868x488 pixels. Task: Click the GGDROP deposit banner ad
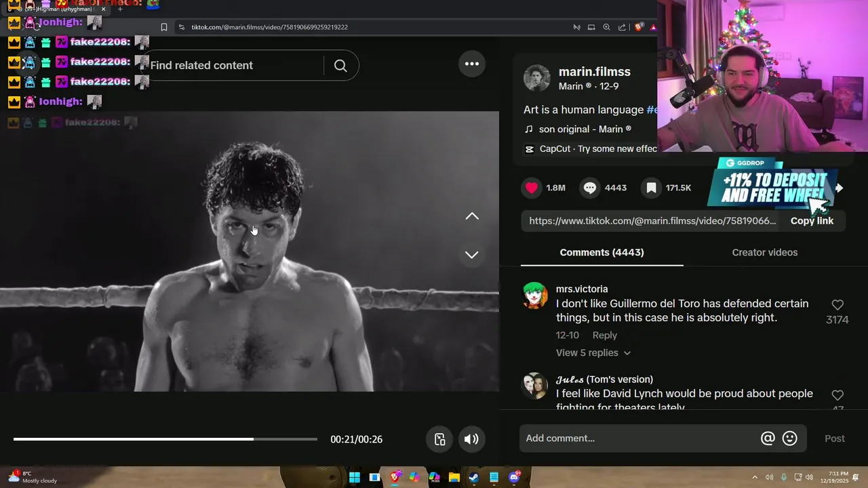point(773,183)
